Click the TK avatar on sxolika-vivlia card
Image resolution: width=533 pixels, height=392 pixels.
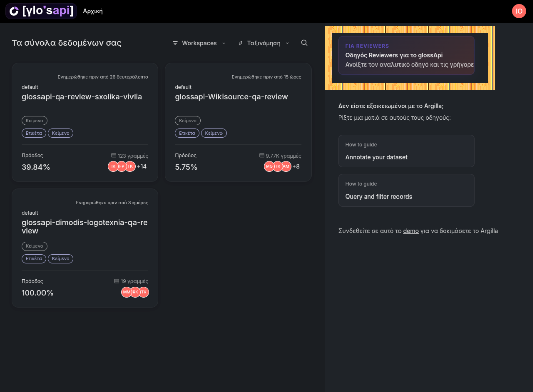[130, 166]
